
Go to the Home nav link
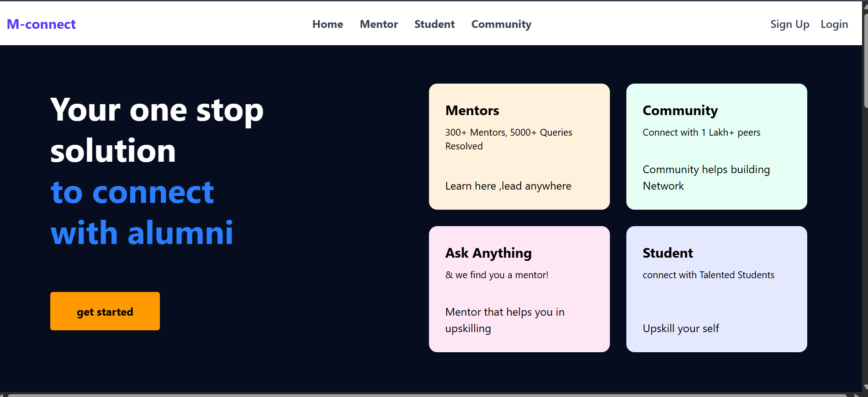click(328, 24)
